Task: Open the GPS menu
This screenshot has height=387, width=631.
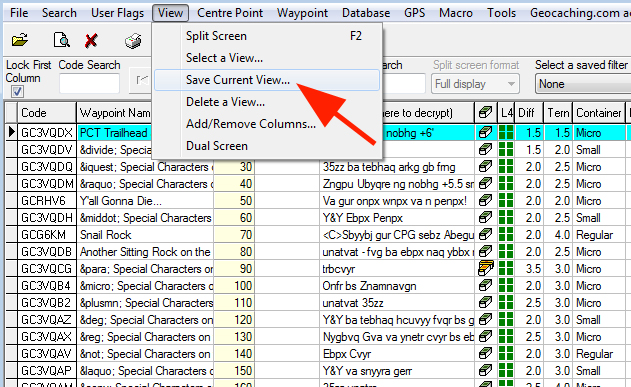Action: tap(414, 13)
